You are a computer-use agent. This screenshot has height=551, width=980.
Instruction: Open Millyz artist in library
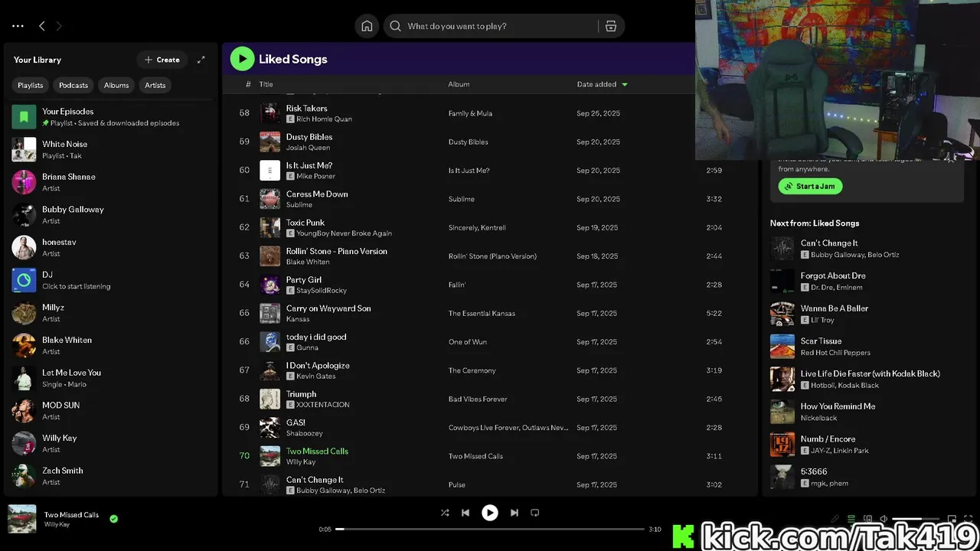pos(111,313)
